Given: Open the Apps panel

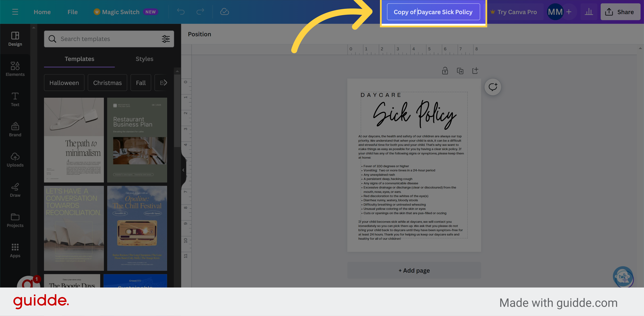Looking at the screenshot, I should pos(15,250).
